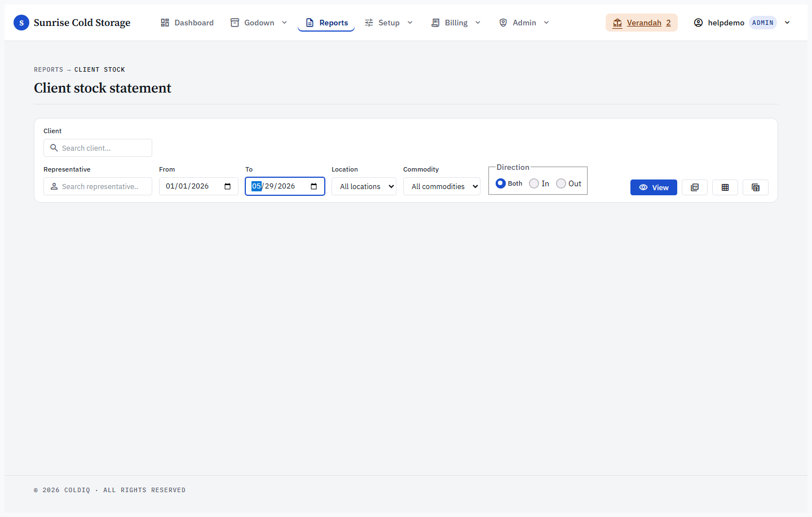This screenshot has height=517, width=812.
Task: Expand the Godown menu
Action: tap(259, 23)
